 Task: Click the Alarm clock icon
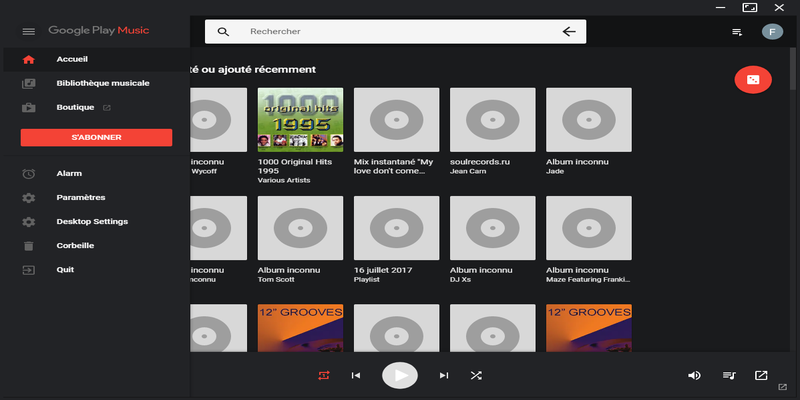29,173
